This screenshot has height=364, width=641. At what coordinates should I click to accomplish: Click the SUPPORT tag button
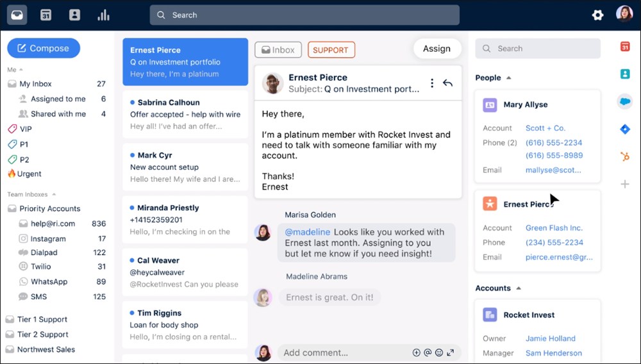(331, 50)
